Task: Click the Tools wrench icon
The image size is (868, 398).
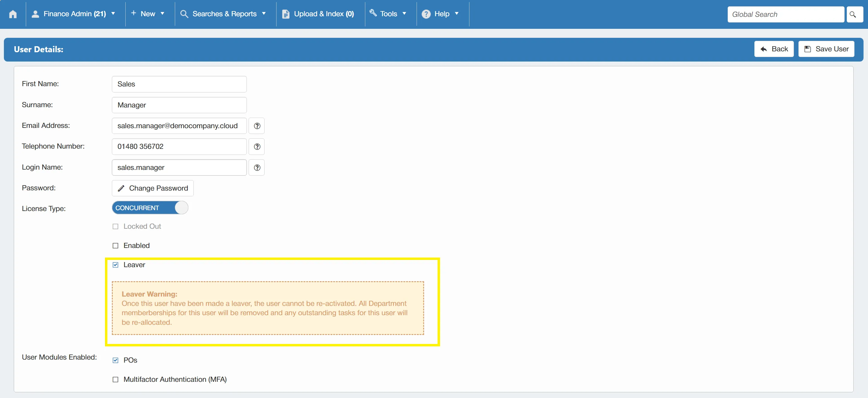Action: tap(373, 13)
